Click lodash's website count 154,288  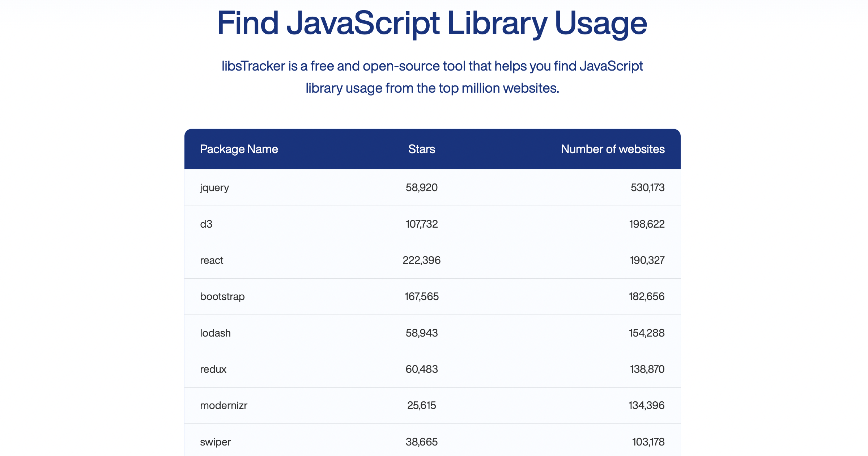pos(647,333)
